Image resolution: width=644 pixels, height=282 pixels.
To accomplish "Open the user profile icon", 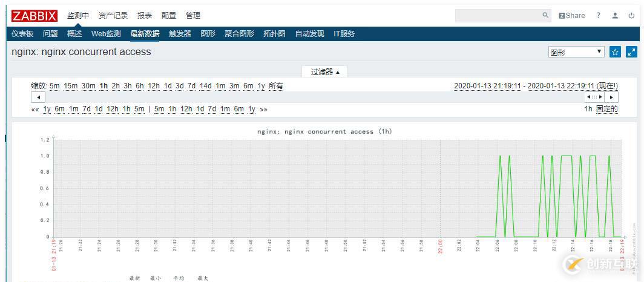I will tap(615, 16).
